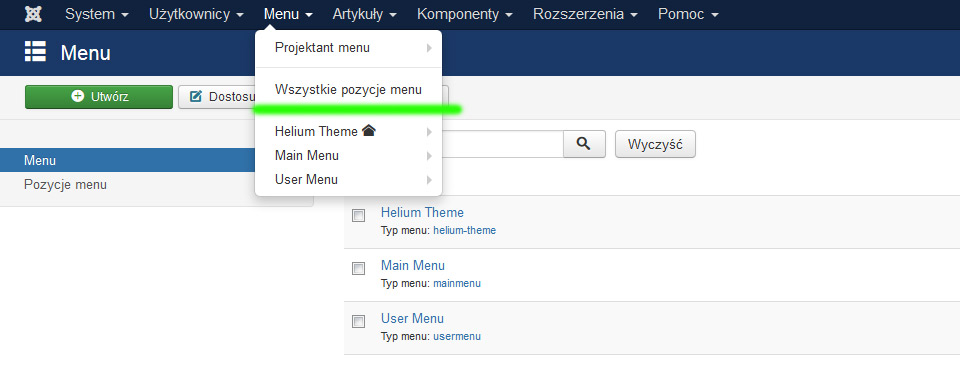Screen dimensions: 960x385
Task: Open the Helium Theme link in list
Action: (x=422, y=212)
